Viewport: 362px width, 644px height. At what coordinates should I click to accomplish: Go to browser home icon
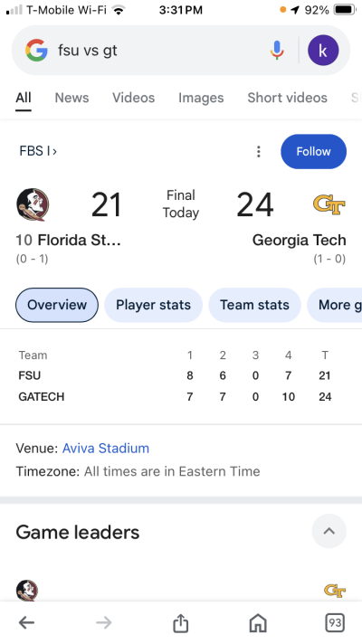pos(258,623)
